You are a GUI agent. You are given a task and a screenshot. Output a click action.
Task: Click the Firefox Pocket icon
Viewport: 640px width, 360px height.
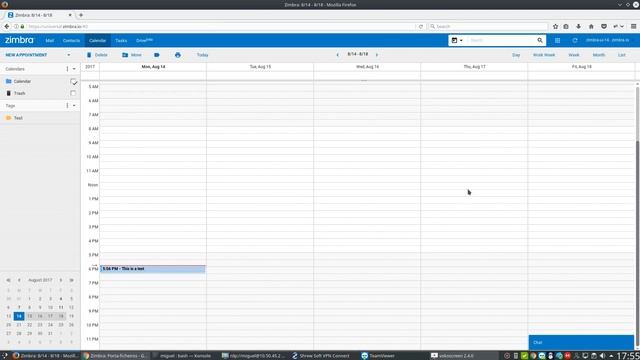(604, 27)
